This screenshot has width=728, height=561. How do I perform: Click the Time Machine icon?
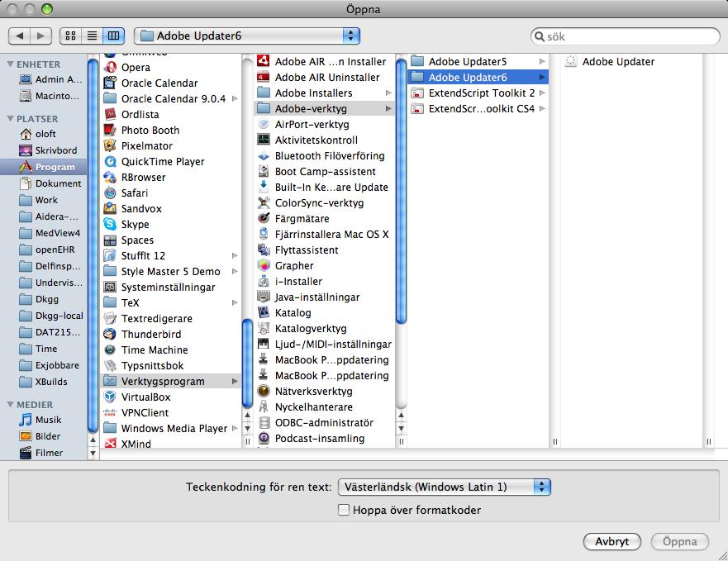click(x=110, y=349)
